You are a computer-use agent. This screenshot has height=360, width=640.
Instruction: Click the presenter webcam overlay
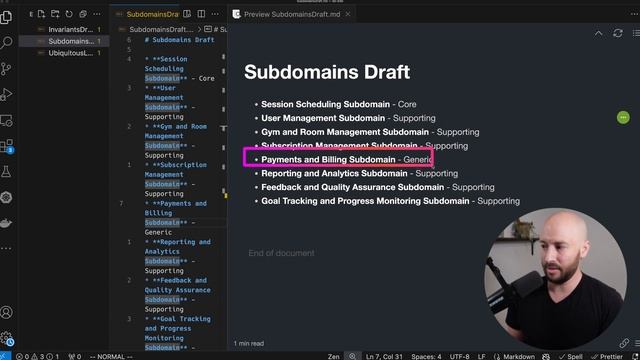(x=556, y=279)
